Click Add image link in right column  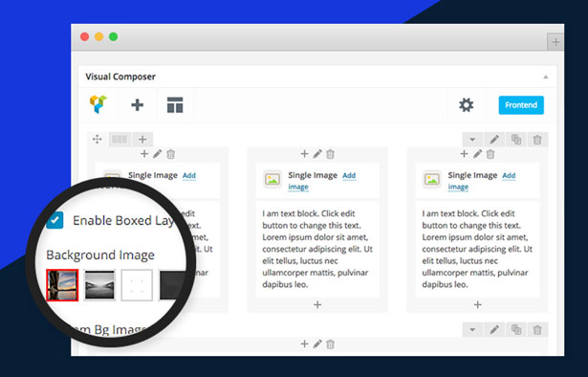point(482,181)
